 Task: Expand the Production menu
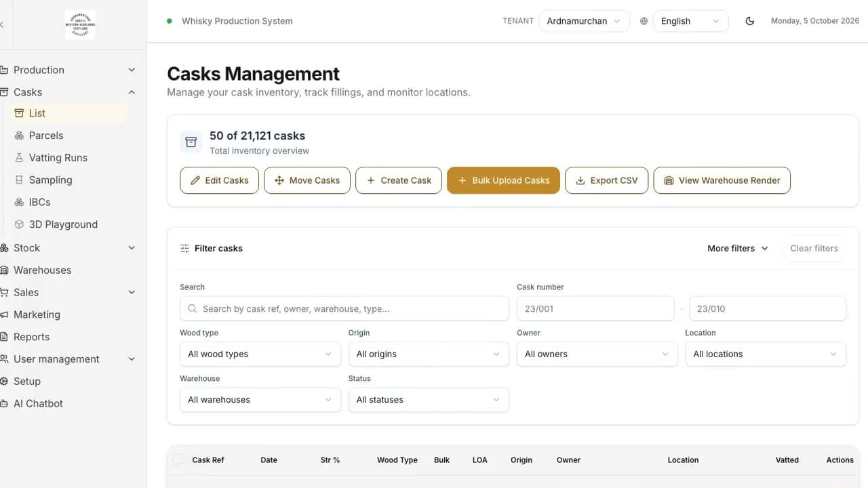68,70
